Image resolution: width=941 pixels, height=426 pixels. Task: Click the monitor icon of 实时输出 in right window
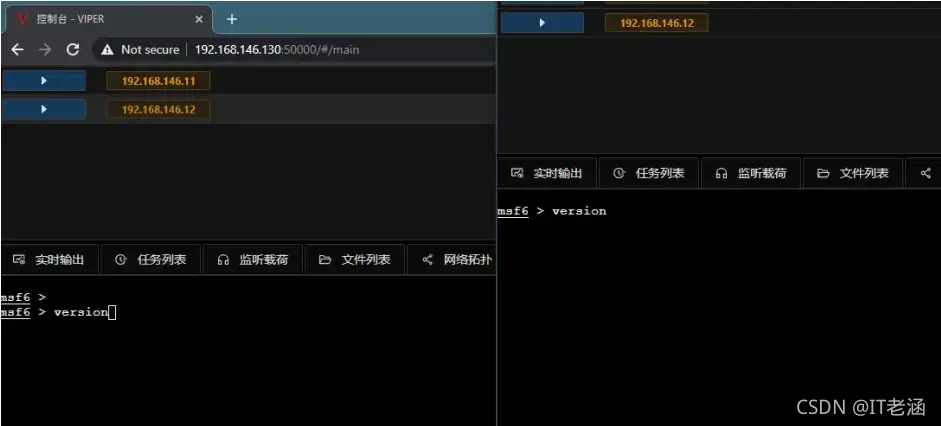(x=517, y=173)
